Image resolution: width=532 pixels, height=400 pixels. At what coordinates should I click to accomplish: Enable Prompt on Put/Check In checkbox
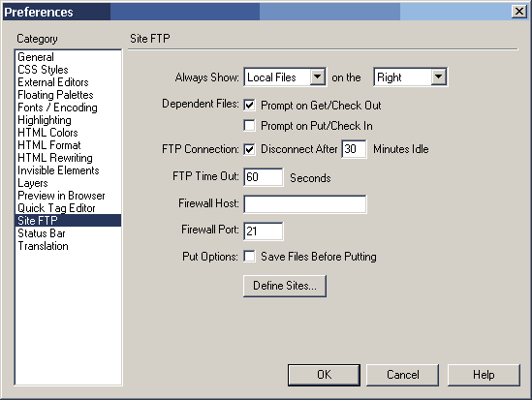tap(249, 126)
